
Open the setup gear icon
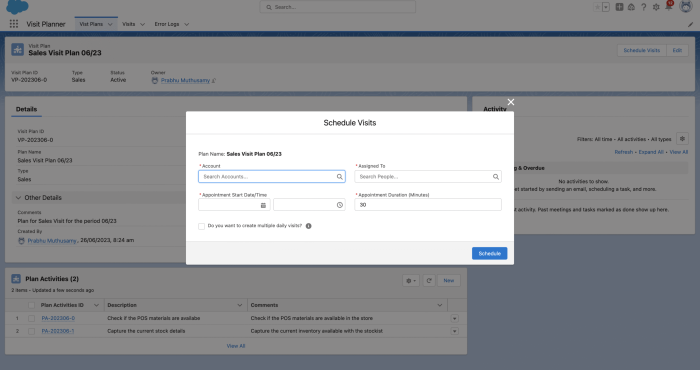656,7
